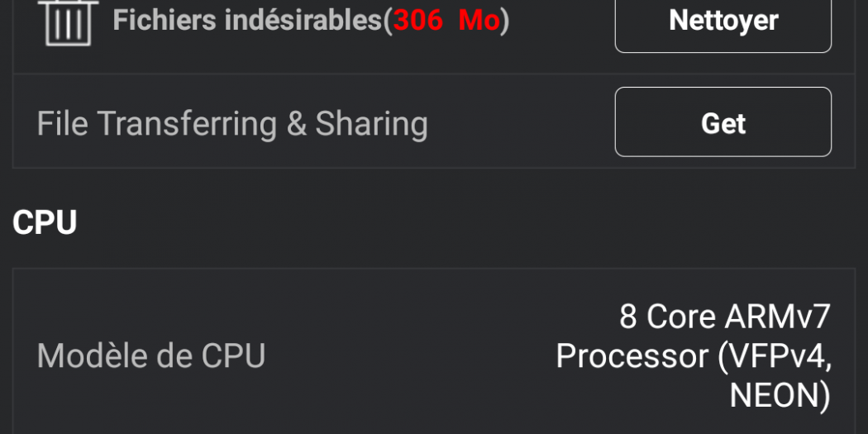Image resolution: width=868 pixels, height=434 pixels.
Task: Tap the ARMv7 word in the CPU value
Action: point(777,317)
